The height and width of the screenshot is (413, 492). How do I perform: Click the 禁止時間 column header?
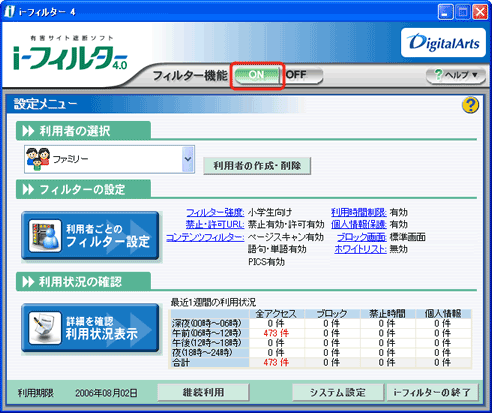[x=387, y=314]
